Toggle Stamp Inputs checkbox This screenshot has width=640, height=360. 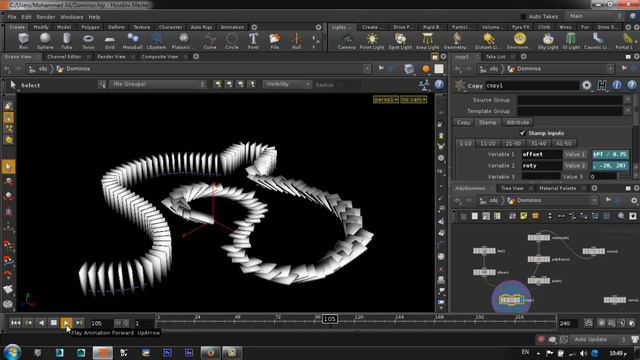(522, 133)
